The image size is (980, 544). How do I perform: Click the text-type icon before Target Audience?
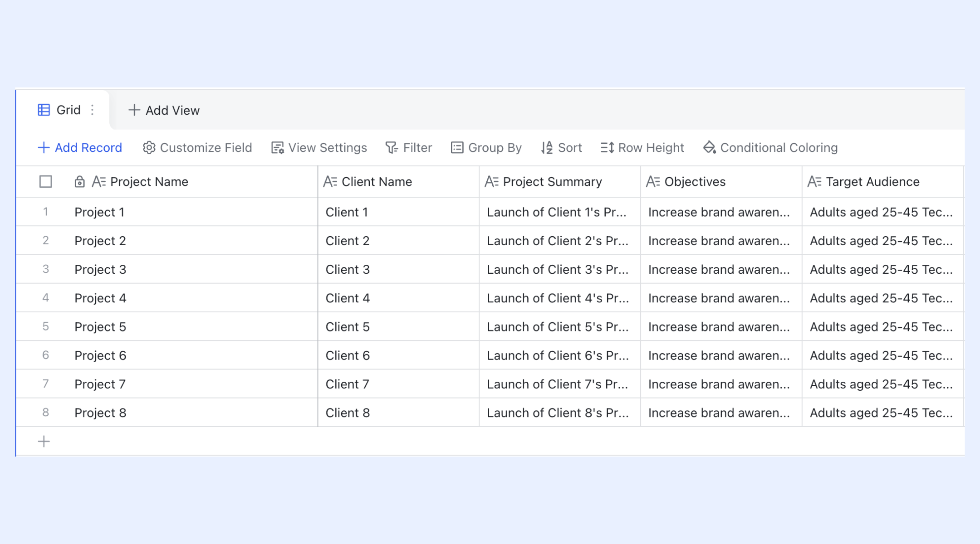[815, 182]
